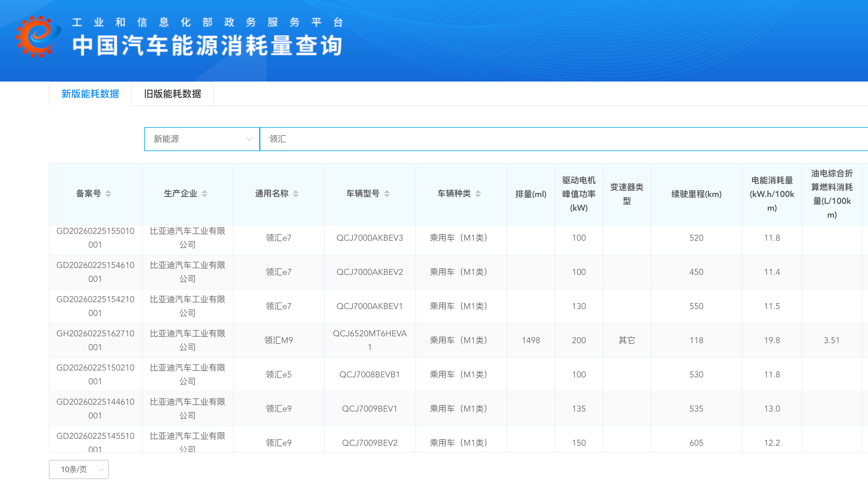Click the record number GD20260225150210001

(95, 374)
